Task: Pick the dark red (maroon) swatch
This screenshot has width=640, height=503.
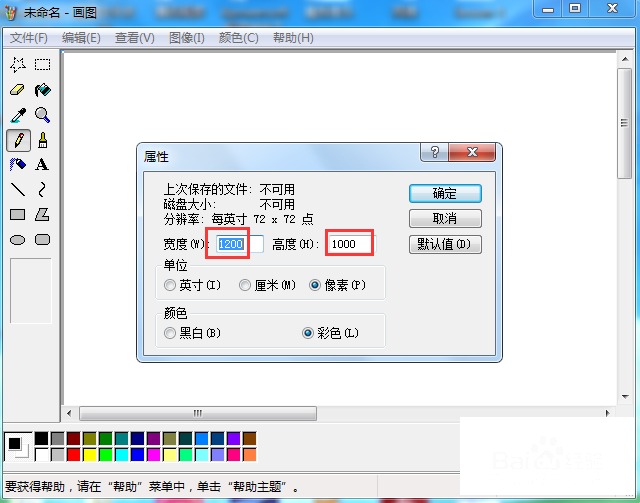Action: pos(73,438)
